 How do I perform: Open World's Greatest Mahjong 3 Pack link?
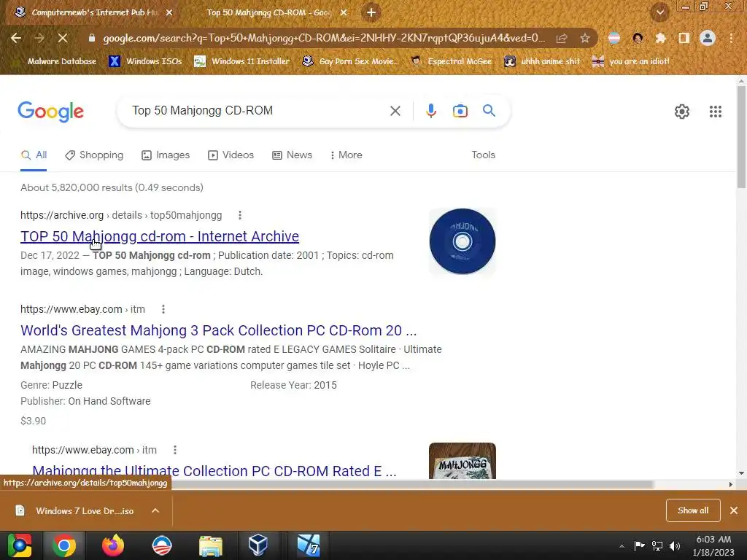click(x=219, y=330)
